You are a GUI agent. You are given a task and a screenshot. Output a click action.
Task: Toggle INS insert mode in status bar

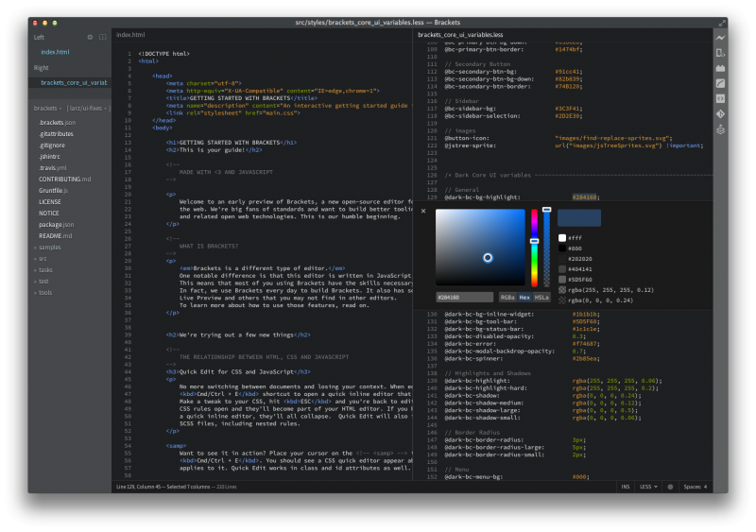click(x=626, y=487)
